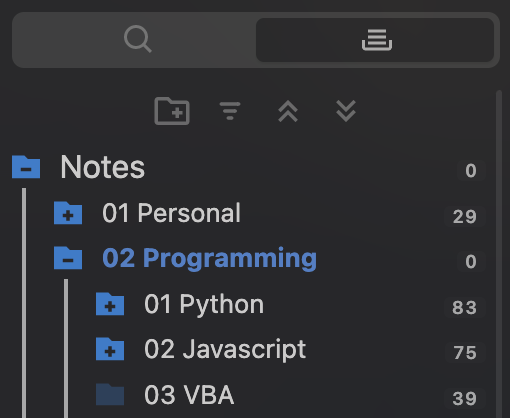Collapse all folders with the double up chevrons
The width and height of the screenshot is (510, 418).
coord(288,111)
